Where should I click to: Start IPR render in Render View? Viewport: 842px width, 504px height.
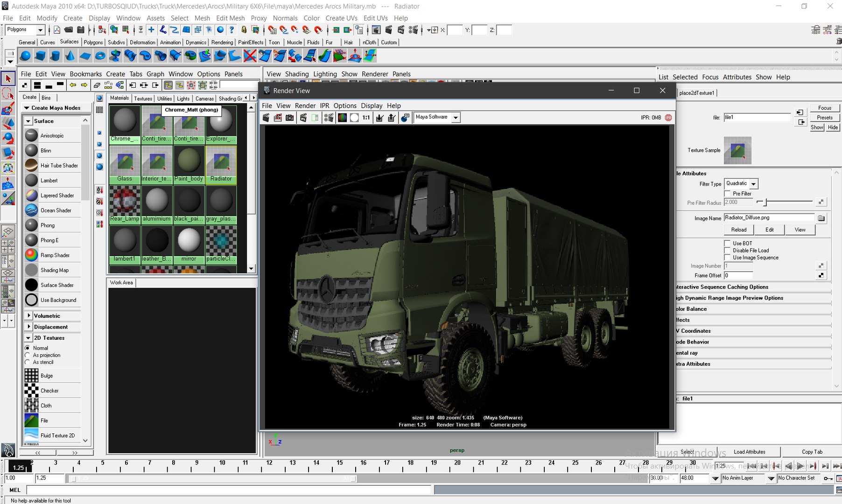coord(303,118)
